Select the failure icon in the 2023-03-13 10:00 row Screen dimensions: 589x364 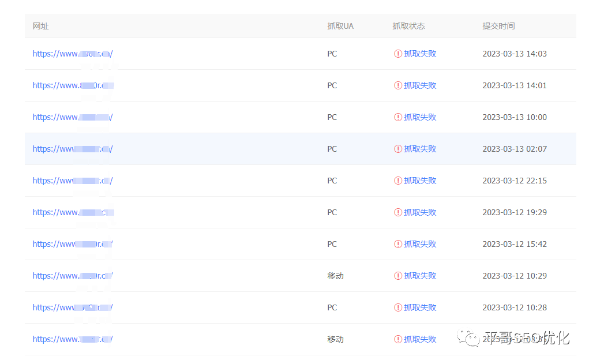click(398, 117)
